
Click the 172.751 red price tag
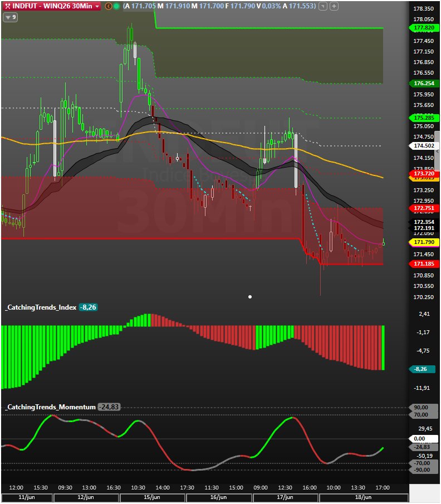click(424, 208)
